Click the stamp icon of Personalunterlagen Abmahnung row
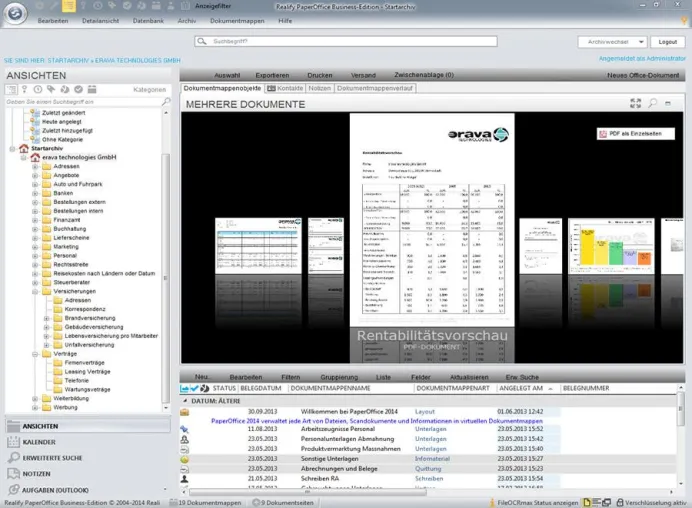The height and width of the screenshot is (508, 692). 184,439
